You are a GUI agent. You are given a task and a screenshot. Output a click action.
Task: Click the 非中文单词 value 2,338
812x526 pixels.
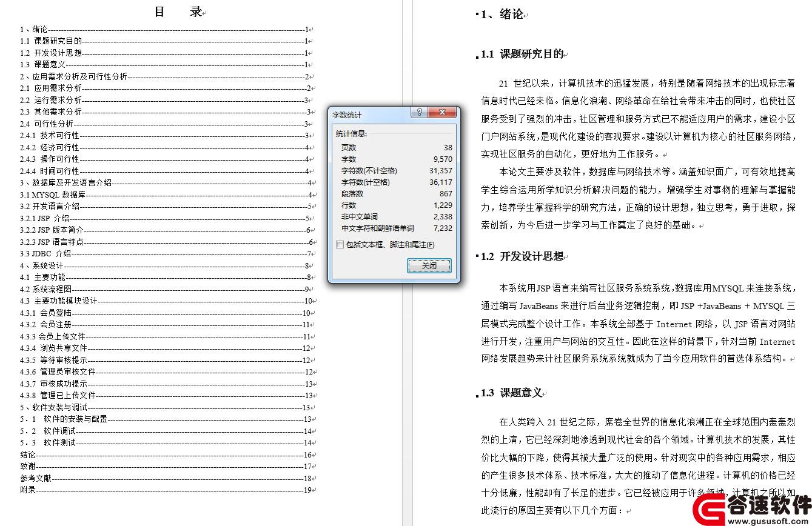(x=443, y=216)
